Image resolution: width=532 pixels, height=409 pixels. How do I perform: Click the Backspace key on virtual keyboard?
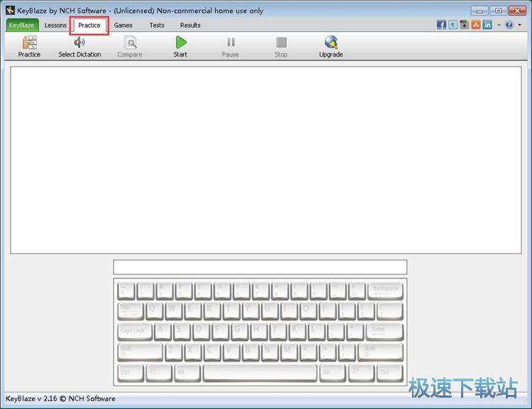point(385,290)
